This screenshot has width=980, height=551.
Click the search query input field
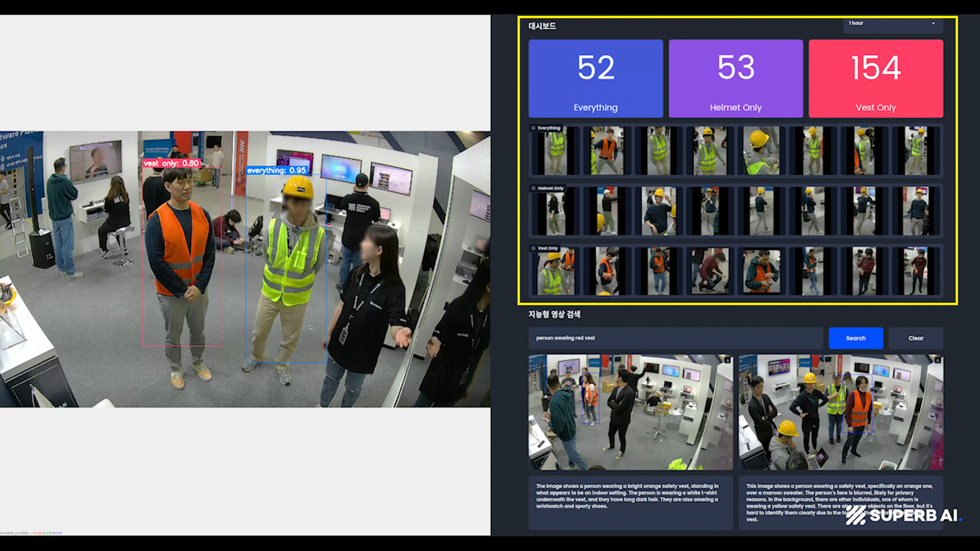[675, 338]
